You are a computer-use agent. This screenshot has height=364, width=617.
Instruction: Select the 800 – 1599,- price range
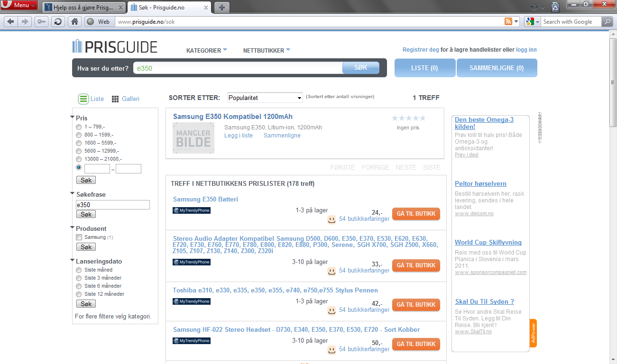(x=79, y=135)
